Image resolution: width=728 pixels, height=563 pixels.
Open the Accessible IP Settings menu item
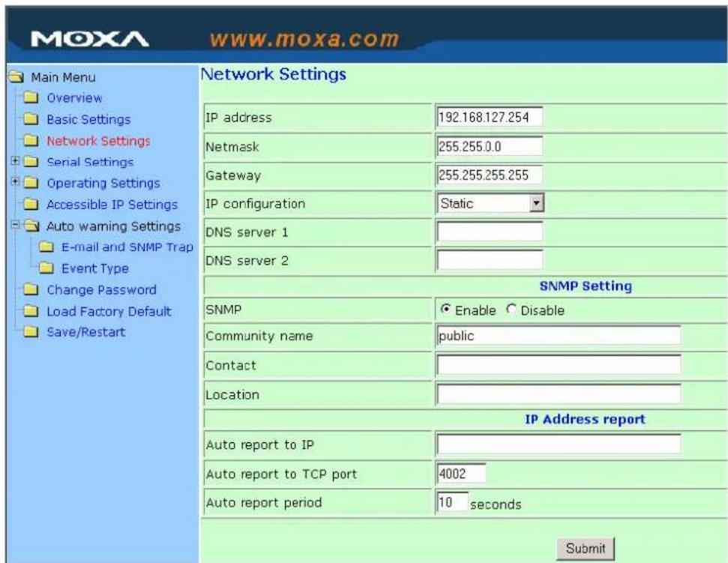coord(112,204)
